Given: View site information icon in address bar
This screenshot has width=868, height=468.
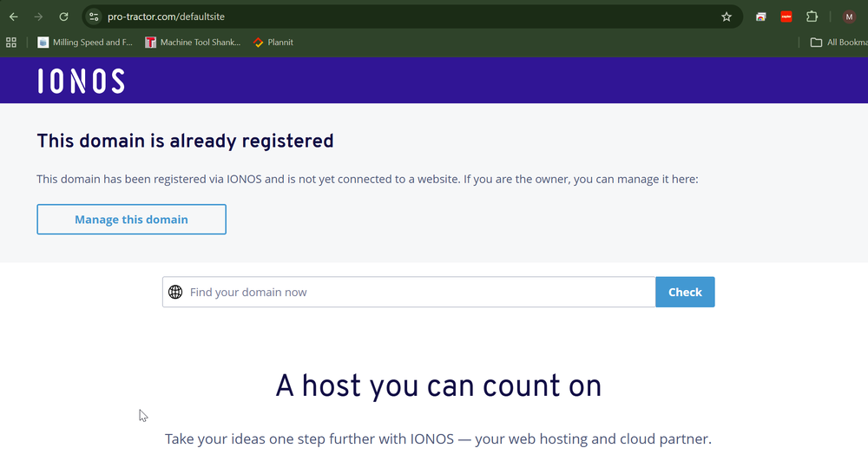Looking at the screenshot, I should [x=94, y=16].
